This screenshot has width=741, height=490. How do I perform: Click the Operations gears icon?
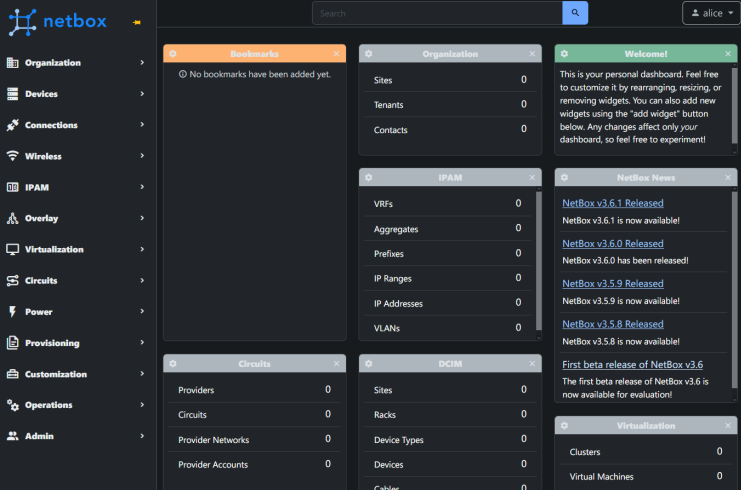click(x=13, y=405)
